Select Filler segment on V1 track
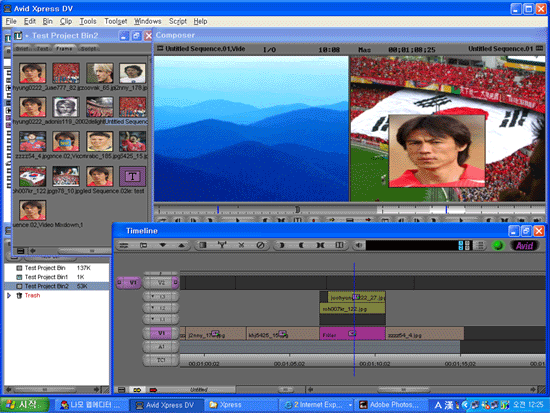This screenshot has height=413, width=550. 352,334
